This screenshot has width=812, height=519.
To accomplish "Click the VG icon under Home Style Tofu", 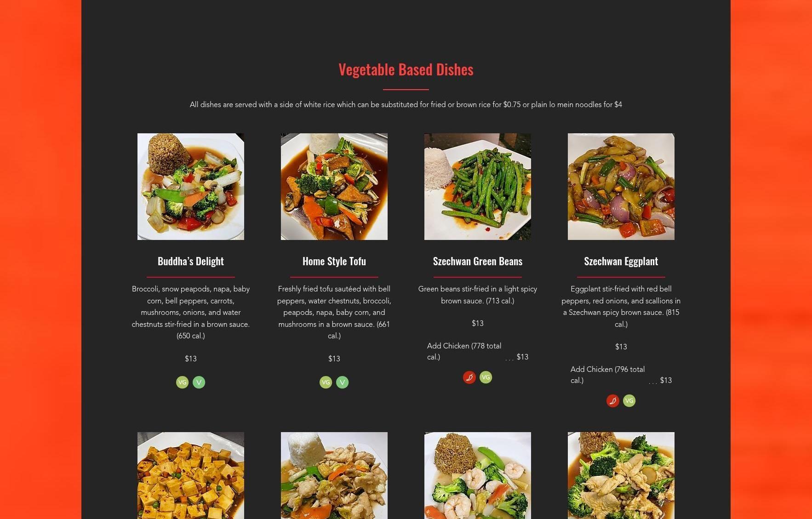I will tap(326, 382).
